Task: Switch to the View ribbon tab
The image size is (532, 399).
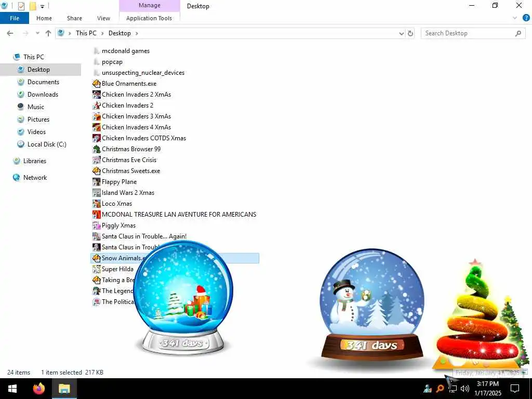Action: [x=103, y=18]
